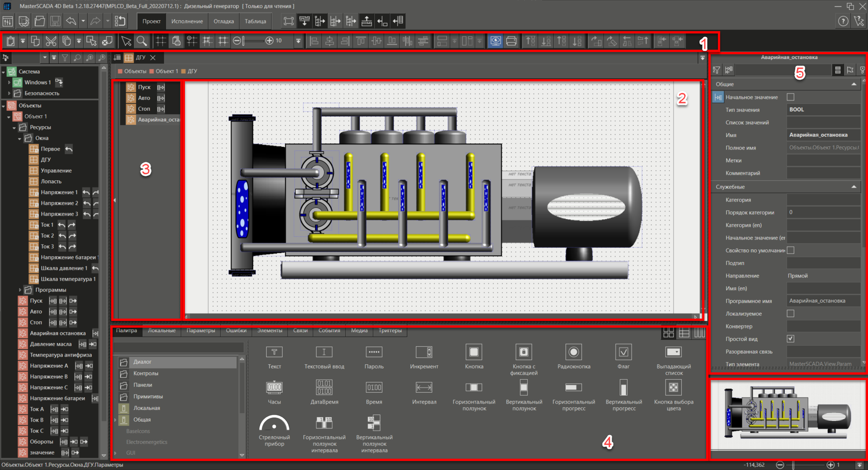Activate the Zoom magnifier tool

142,41
